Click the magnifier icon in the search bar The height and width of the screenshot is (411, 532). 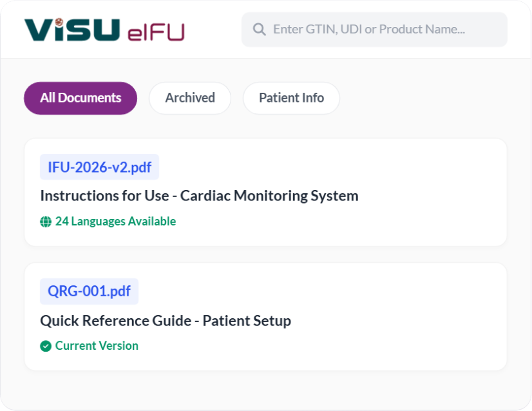(259, 30)
